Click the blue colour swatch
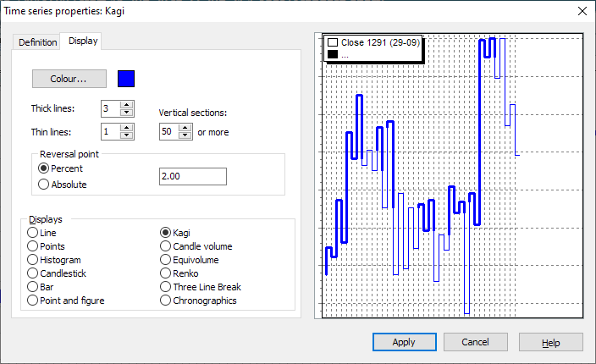This screenshot has height=364, width=596. click(x=126, y=79)
